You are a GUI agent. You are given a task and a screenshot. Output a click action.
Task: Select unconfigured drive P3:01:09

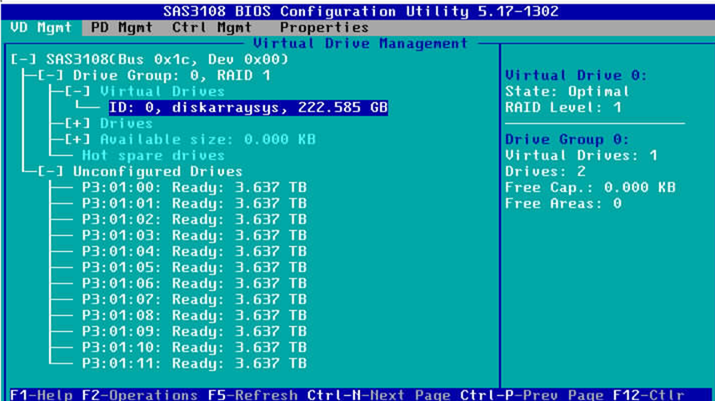point(194,331)
